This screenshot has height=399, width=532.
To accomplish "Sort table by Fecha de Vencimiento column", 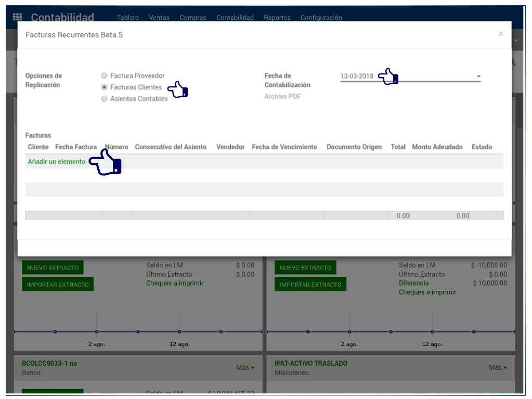I will (284, 147).
